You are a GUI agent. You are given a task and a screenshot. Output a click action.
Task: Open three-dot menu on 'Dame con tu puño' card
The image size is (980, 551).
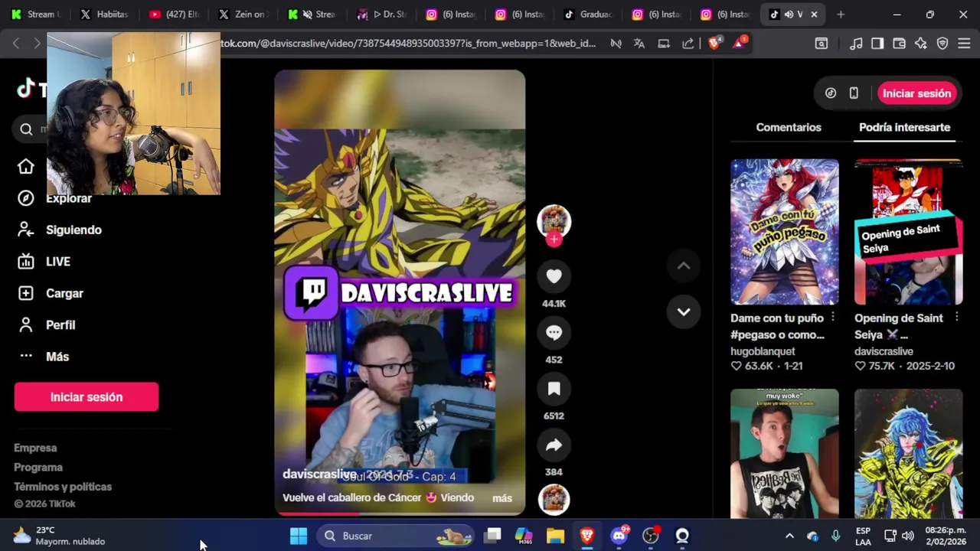pos(833,317)
